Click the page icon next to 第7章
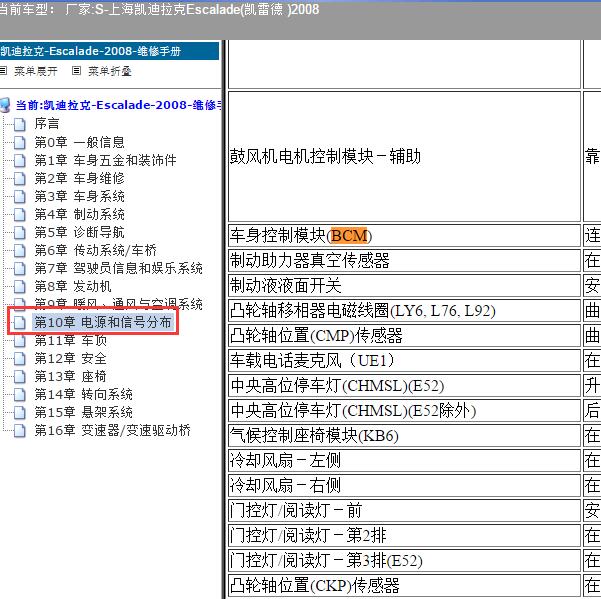Image resolution: width=601 pixels, height=599 pixels. (x=20, y=269)
